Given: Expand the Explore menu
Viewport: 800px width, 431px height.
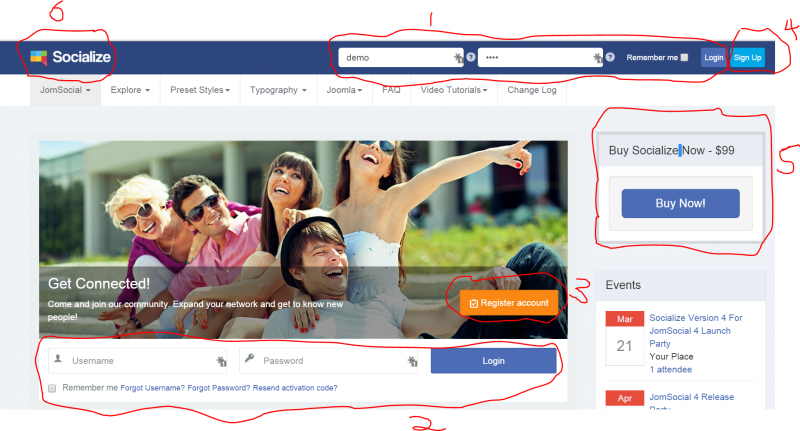Looking at the screenshot, I should [x=130, y=90].
